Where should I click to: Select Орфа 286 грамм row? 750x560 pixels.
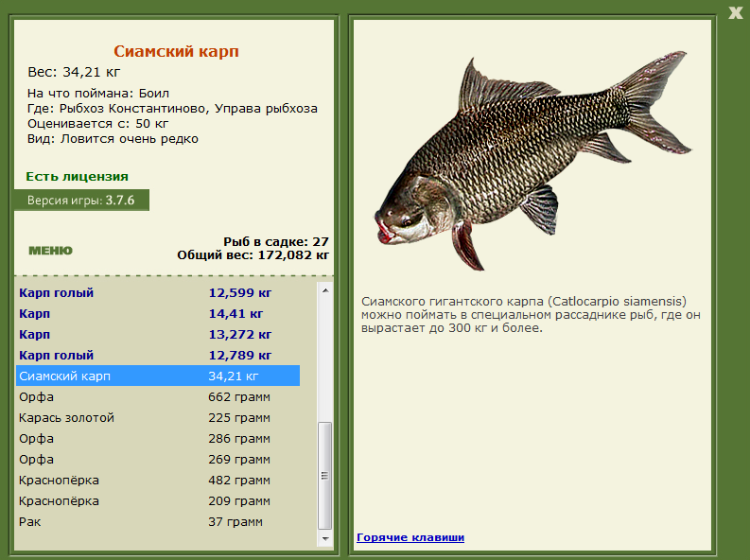pos(158,439)
